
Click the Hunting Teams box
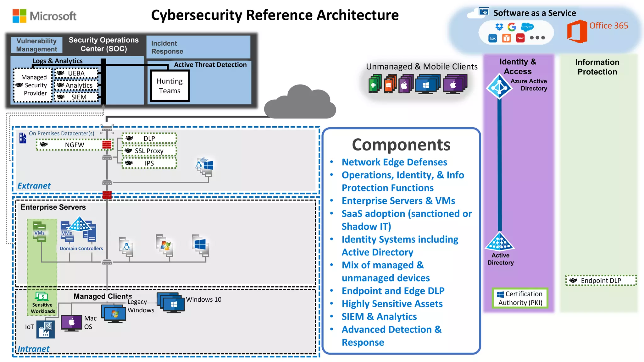[170, 86]
